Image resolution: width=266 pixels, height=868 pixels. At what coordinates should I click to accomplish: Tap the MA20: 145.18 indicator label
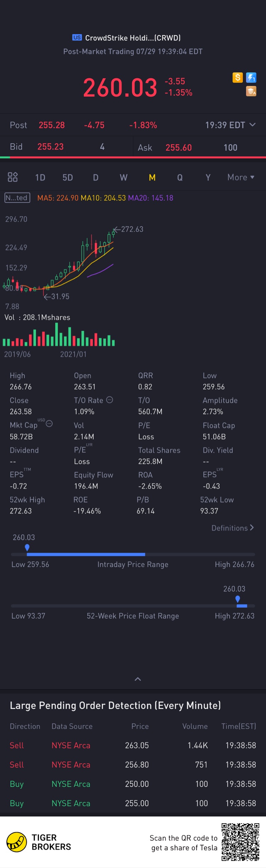click(x=151, y=198)
